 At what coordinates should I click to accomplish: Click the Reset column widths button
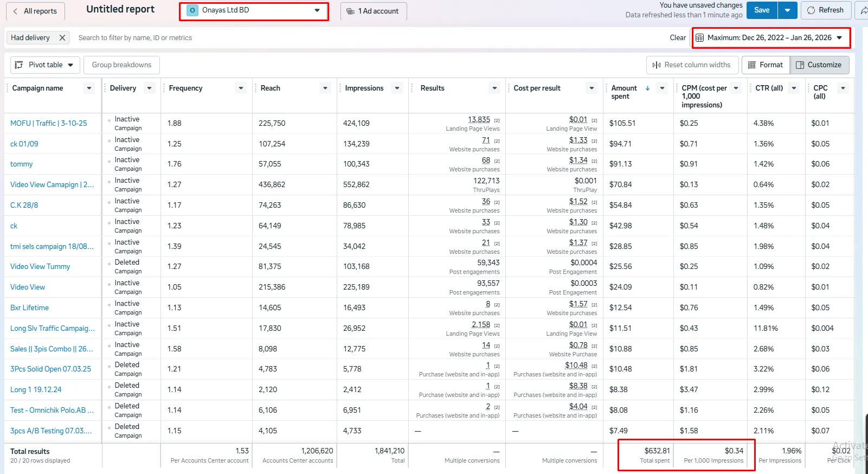[692, 65]
